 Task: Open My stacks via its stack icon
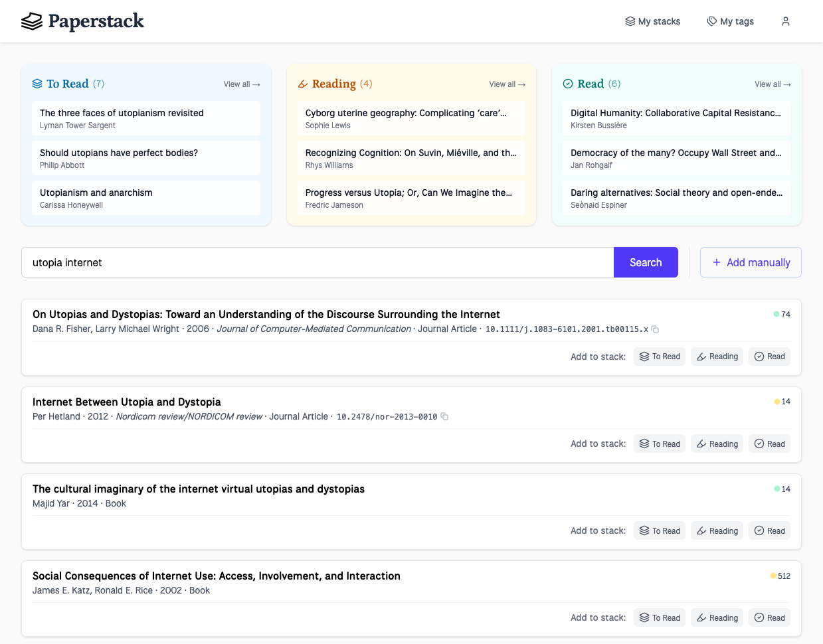pyautogui.click(x=630, y=21)
